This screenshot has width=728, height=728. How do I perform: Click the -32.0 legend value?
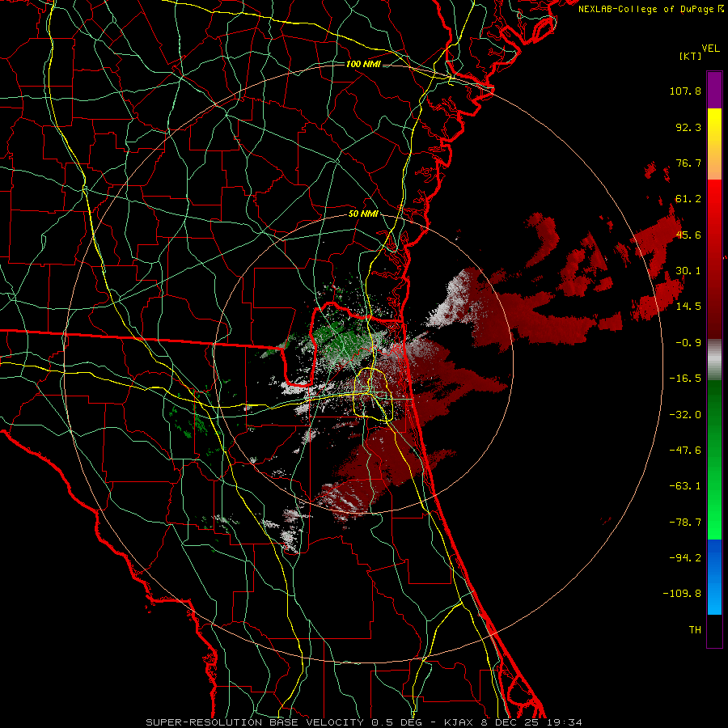[685, 415]
